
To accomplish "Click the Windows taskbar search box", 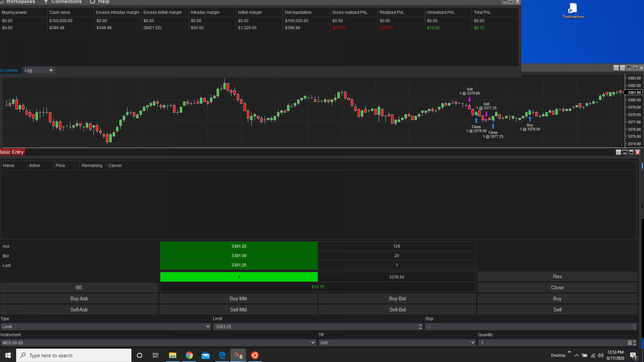I will pos(74,355).
